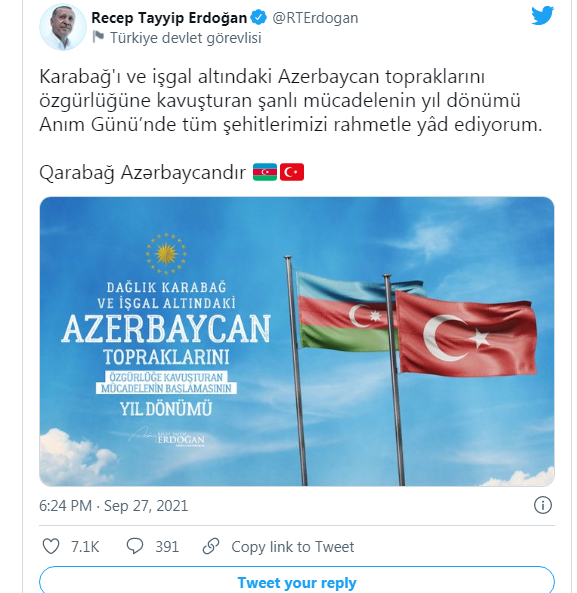Click the chain link copy icon
The width and height of the screenshot is (577, 593).
[211, 546]
